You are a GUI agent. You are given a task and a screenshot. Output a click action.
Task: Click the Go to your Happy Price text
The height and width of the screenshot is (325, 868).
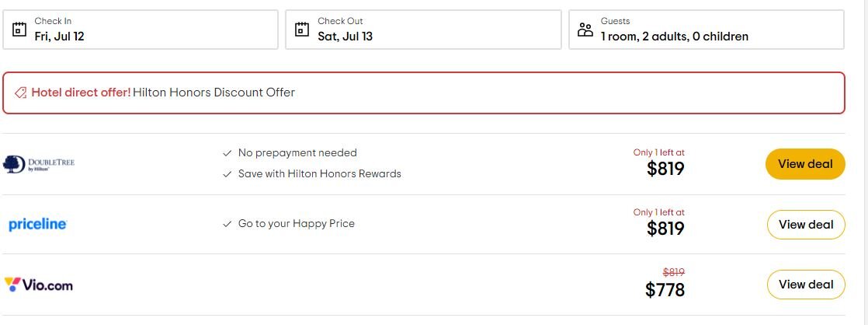pos(296,224)
